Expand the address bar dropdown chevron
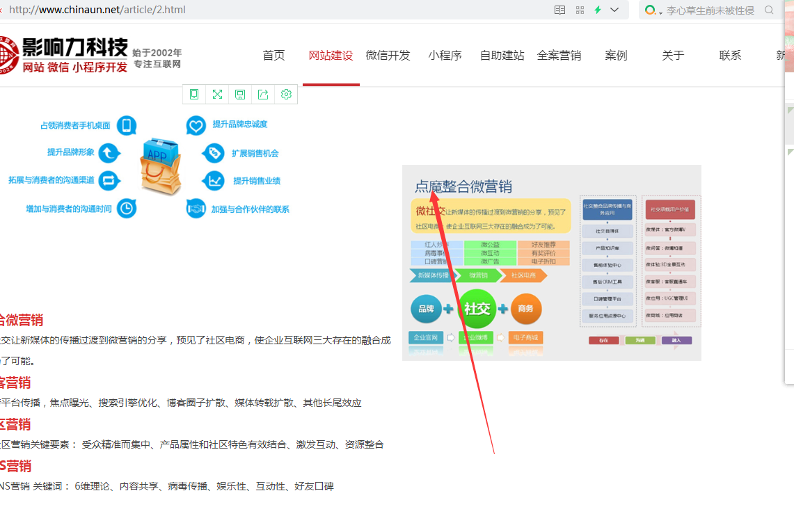Screen dimensions: 794x532 pyautogui.click(x=614, y=10)
